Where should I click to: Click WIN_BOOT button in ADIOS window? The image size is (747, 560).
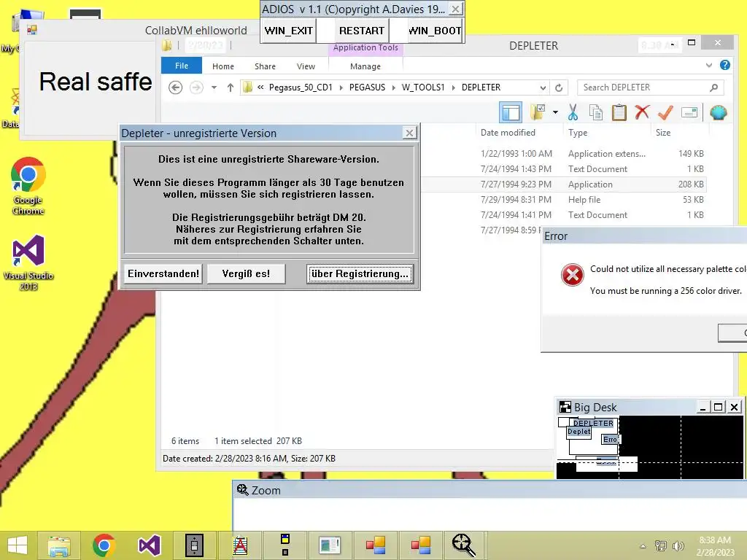(435, 31)
